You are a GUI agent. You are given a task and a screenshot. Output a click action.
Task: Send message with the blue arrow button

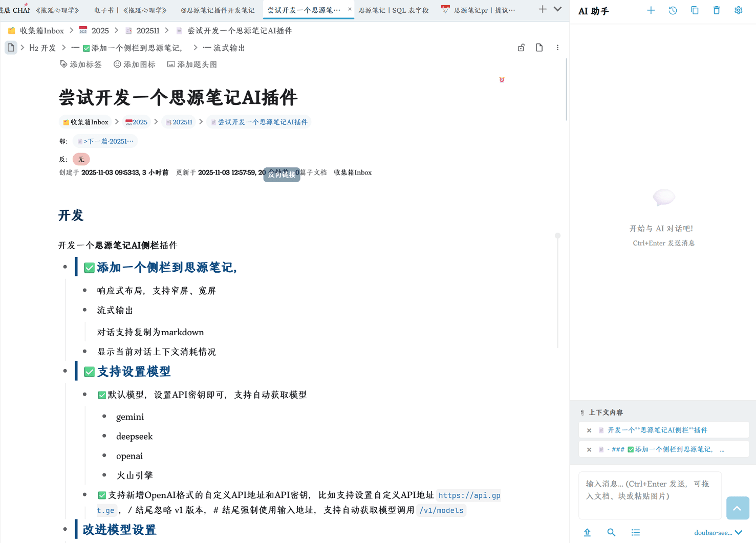pyautogui.click(x=737, y=508)
